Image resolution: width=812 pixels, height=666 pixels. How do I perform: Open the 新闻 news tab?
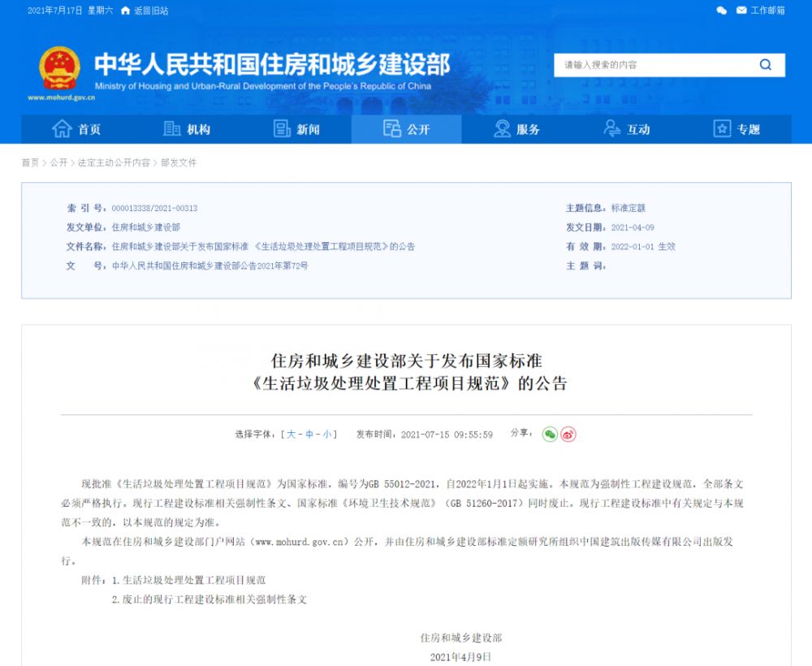[296, 129]
